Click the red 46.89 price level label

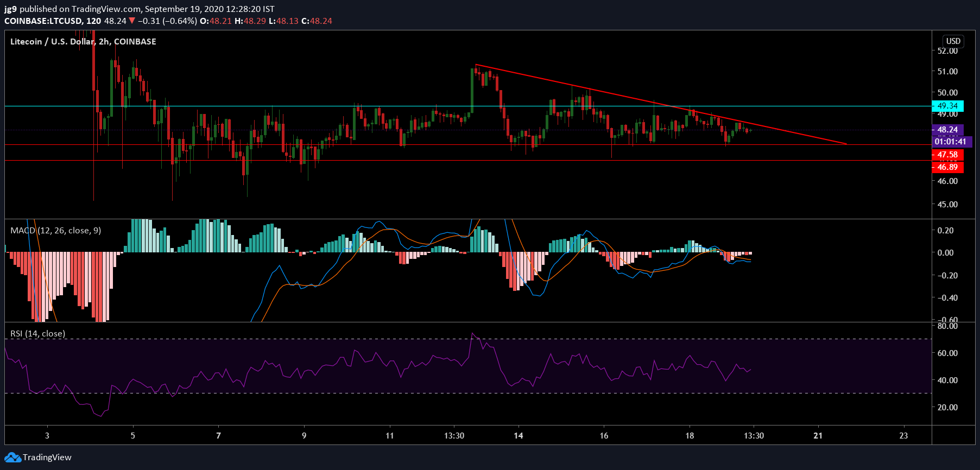click(947, 167)
